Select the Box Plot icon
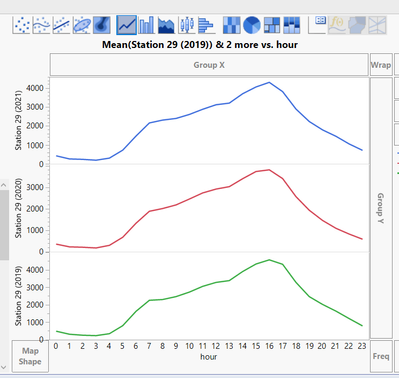The width and height of the screenshot is (399, 378). (187, 25)
